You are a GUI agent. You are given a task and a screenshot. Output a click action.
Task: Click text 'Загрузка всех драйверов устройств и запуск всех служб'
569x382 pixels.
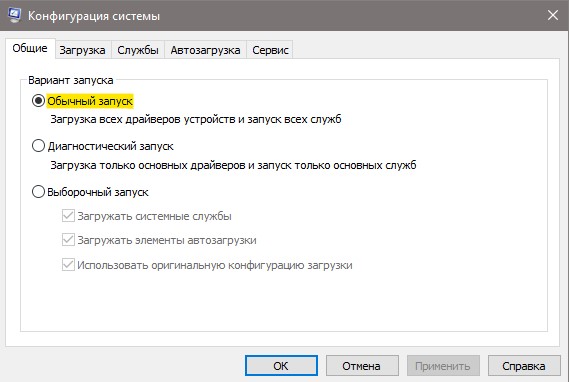coord(196,119)
